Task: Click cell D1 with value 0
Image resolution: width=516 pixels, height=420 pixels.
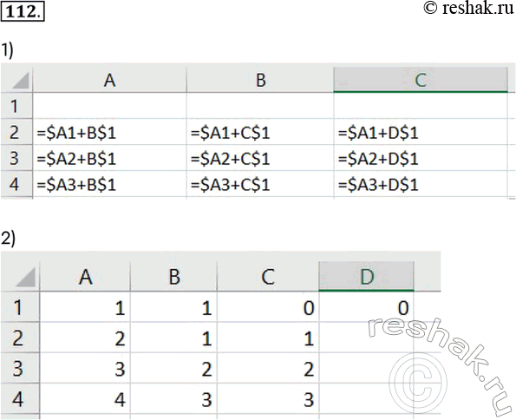Action: [x=366, y=307]
